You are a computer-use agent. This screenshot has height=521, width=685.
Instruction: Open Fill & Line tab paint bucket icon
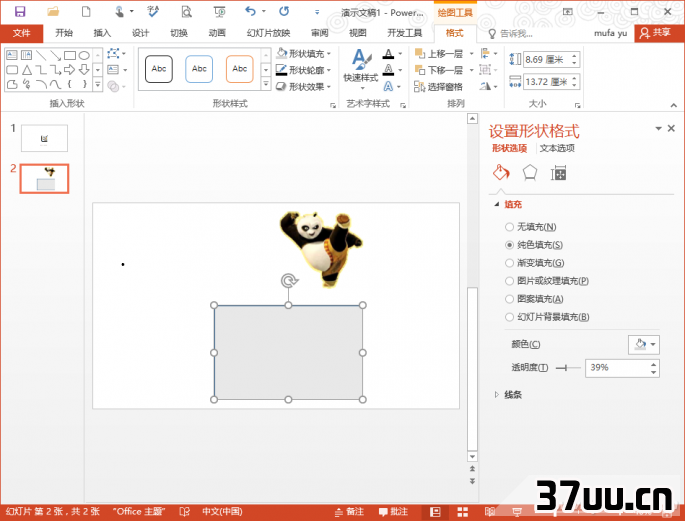(x=501, y=173)
